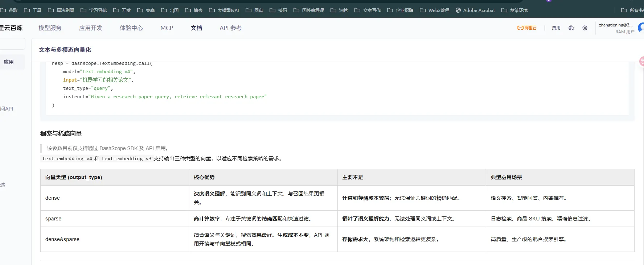This screenshot has height=265, width=644.
Task: Click the language globe icon
Action: click(x=571, y=28)
